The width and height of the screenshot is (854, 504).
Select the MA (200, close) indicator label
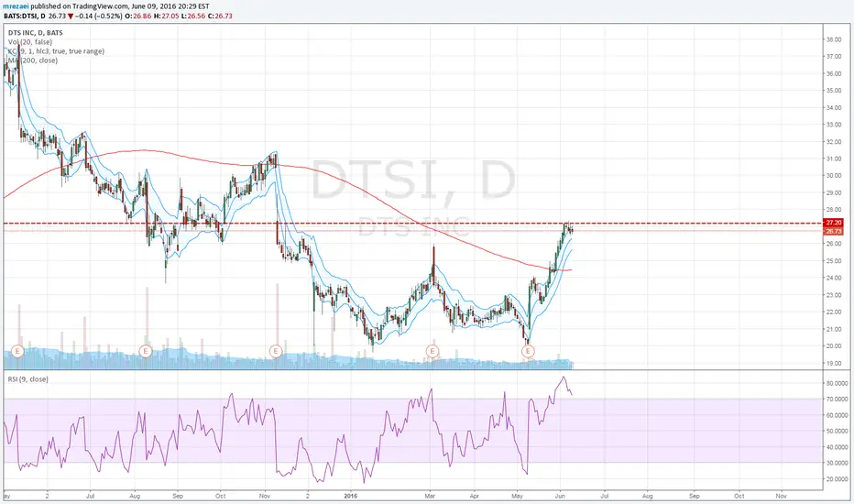point(33,60)
